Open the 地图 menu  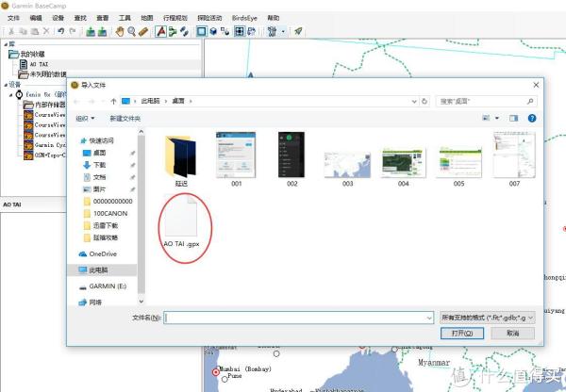[x=147, y=18]
